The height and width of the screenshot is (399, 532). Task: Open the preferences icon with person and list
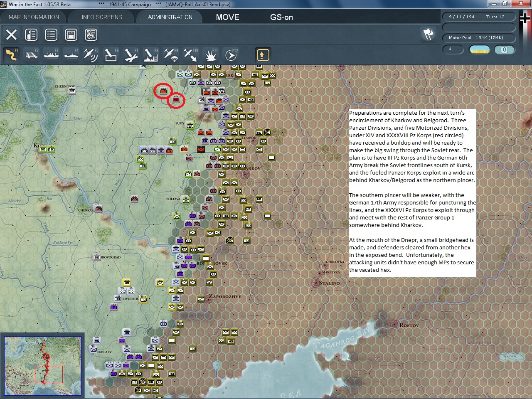[31, 34]
